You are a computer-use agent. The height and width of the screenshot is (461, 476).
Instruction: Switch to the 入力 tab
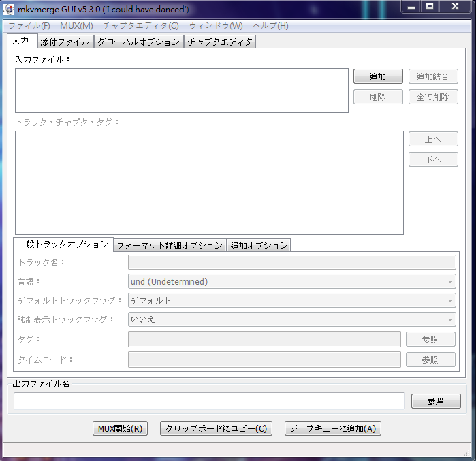click(22, 41)
